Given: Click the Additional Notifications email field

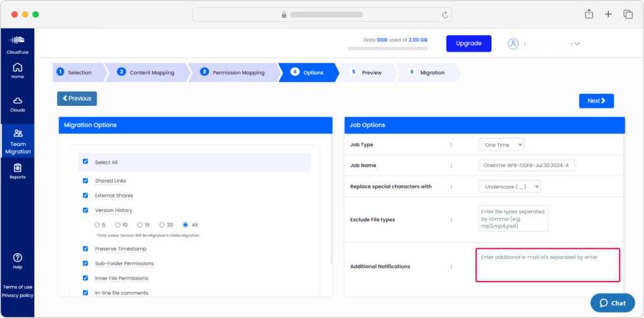Looking at the screenshot, I should 547,265.
